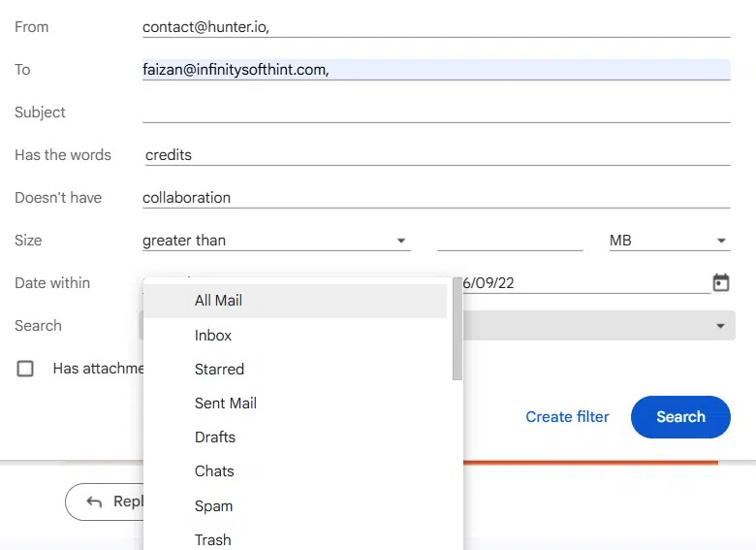The width and height of the screenshot is (756, 550).
Task: Focus the To address field
Action: [x=436, y=70]
